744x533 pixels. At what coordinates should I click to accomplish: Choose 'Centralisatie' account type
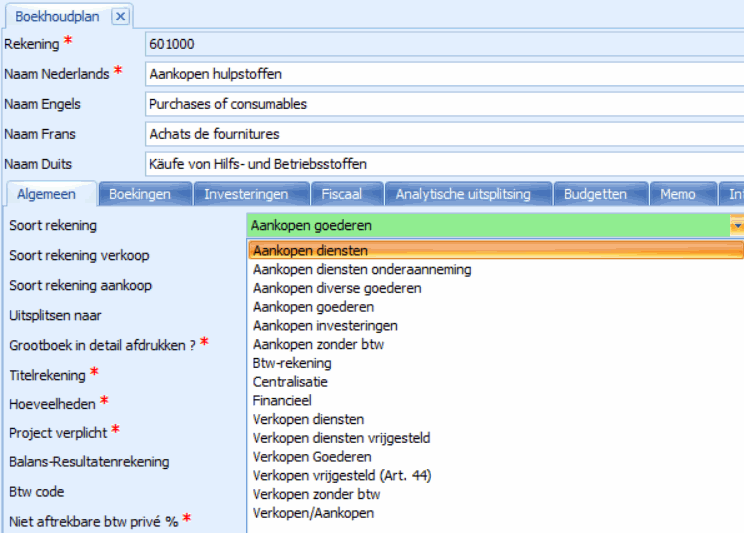(290, 382)
